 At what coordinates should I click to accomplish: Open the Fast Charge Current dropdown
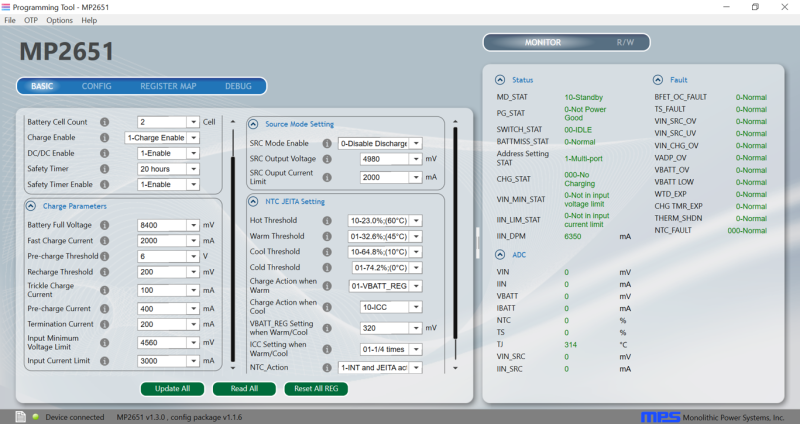point(193,241)
